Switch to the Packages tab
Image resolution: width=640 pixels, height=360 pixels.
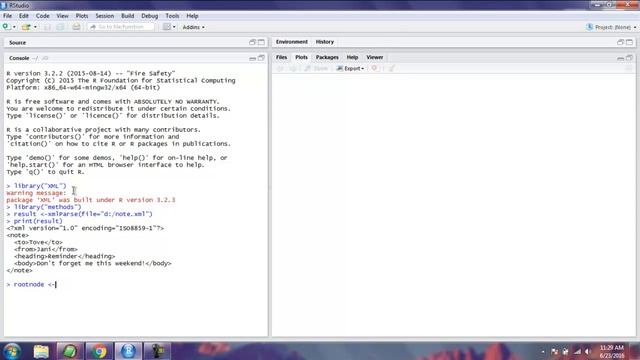pyautogui.click(x=327, y=58)
